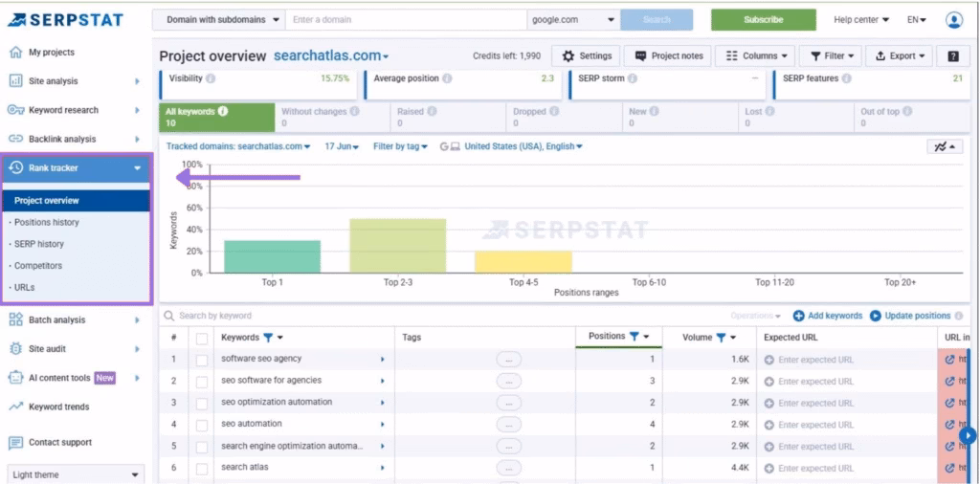
Task: Open Site audit from sidebar
Action: pos(47,349)
